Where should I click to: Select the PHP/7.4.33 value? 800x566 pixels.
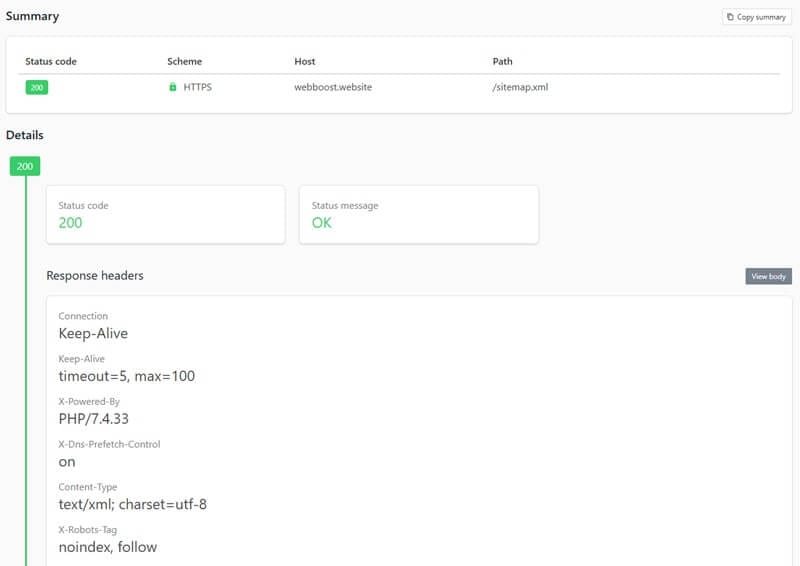[x=93, y=419]
